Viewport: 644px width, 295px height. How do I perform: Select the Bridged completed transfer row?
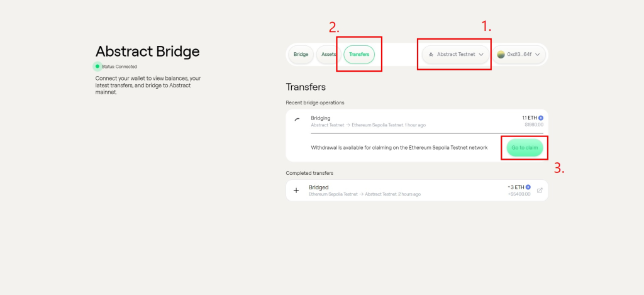coord(416,190)
